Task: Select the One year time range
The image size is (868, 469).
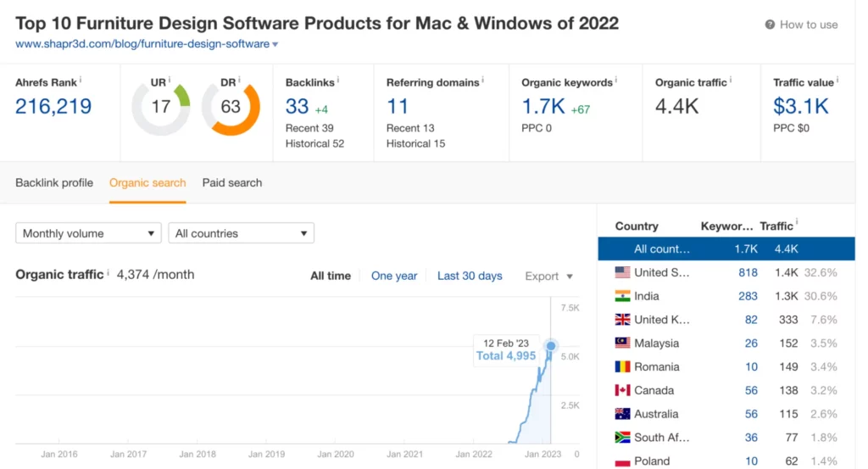Action: [x=394, y=276]
